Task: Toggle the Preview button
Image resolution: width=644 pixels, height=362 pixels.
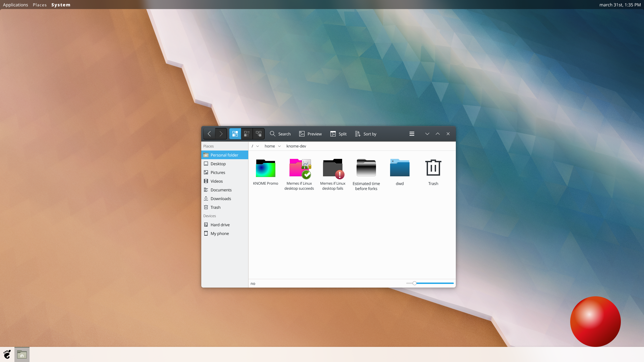Action: click(x=310, y=134)
